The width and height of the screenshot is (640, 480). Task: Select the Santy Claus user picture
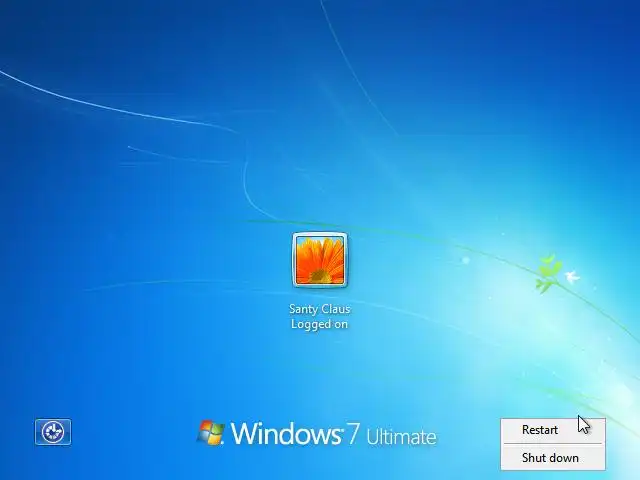[x=320, y=260]
